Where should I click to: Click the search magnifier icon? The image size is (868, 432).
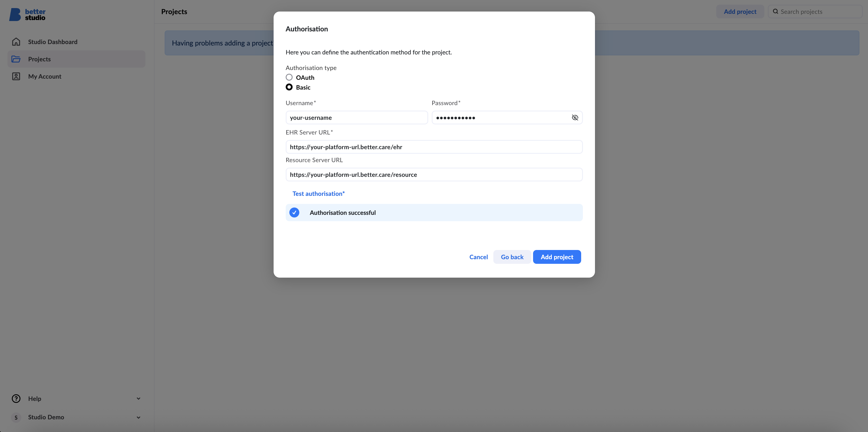tap(775, 12)
